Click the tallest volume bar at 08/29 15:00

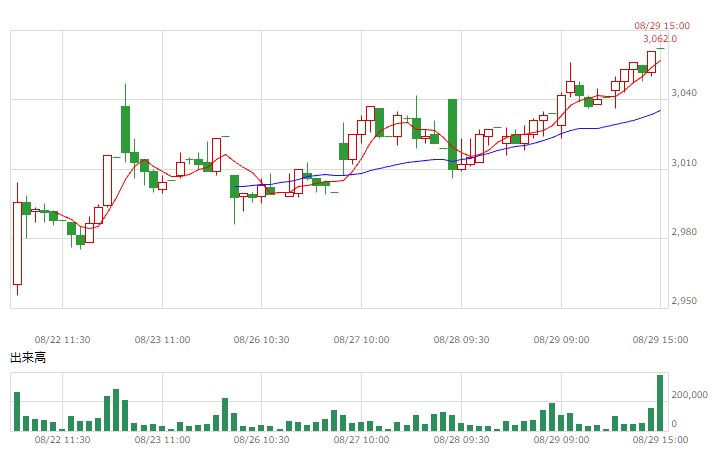pos(660,403)
